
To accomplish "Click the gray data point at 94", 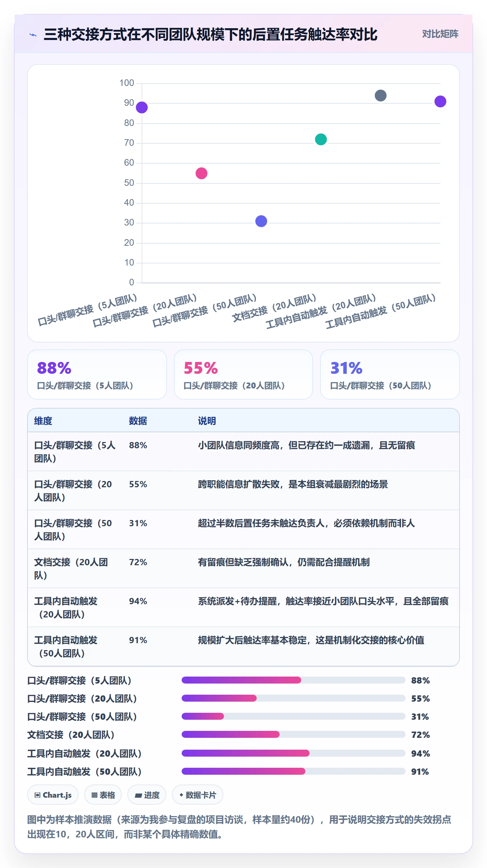I will point(381,96).
